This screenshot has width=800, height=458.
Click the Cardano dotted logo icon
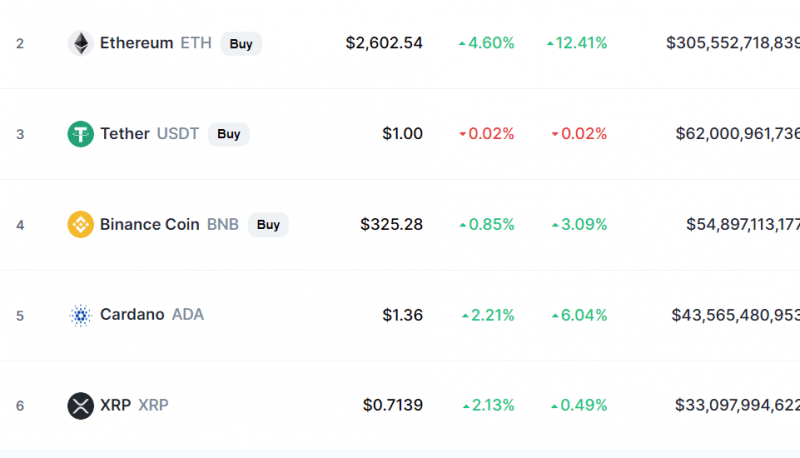[x=81, y=315]
